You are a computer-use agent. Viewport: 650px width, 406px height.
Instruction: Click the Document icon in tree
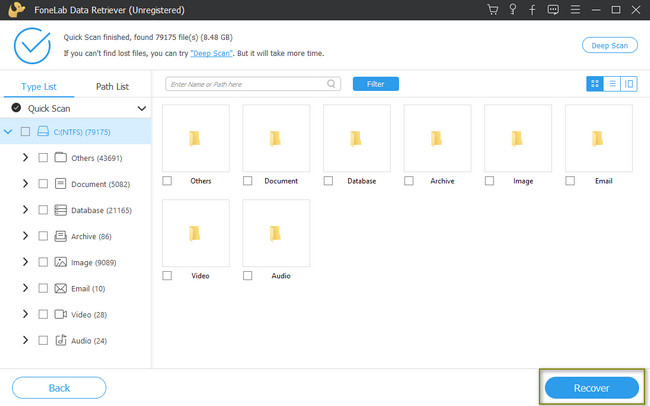pyautogui.click(x=61, y=184)
